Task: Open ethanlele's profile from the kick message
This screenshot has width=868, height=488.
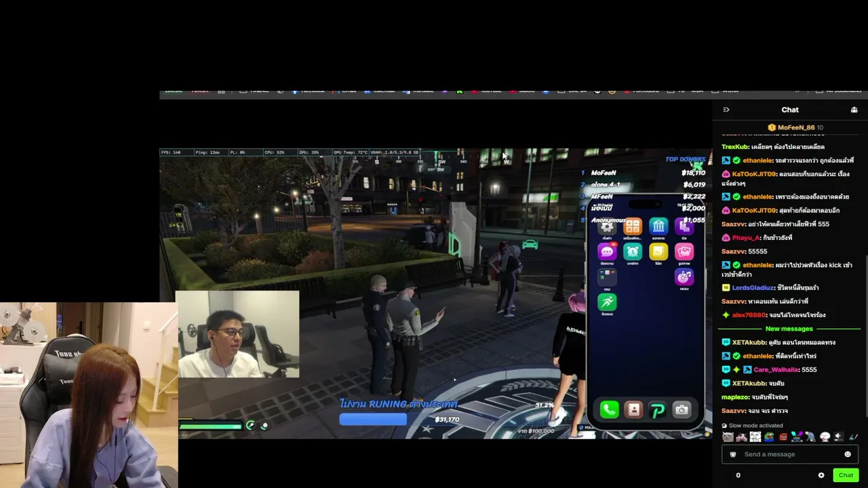Action: coord(757,265)
